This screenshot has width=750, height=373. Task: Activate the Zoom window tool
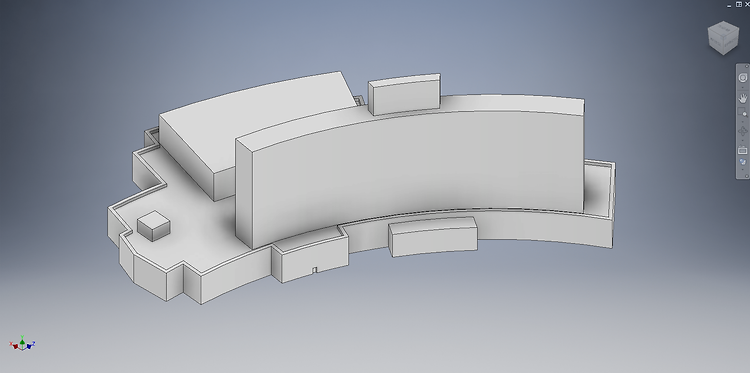742,113
